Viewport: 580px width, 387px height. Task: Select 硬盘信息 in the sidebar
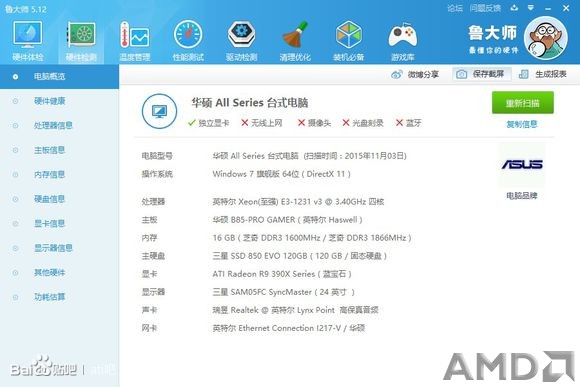(x=49, y=199)
